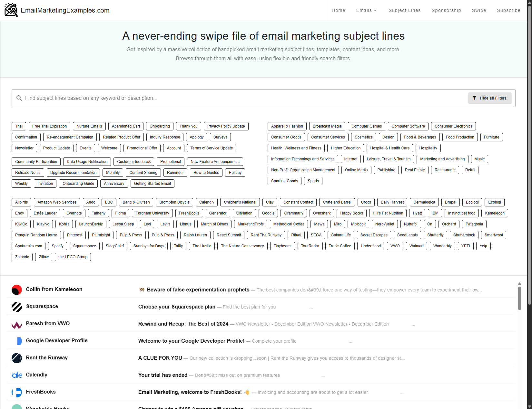Image resolution: width=532 pixels, height=409 pixels.
Task: Open 'A CLUE FOR YOU' email
Action: (261, 358)
